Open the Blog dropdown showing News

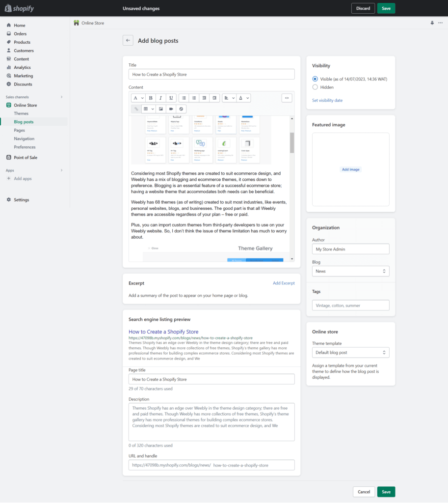[x=350, y=271]
